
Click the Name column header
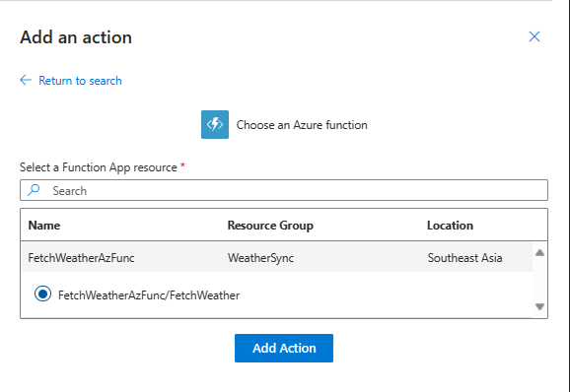click(x=44, y=226)
